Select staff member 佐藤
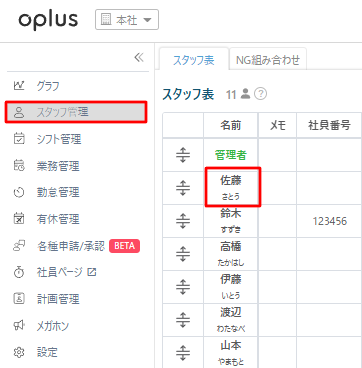The width and height of the screenshot is (362, 368). tap(231, 187)
